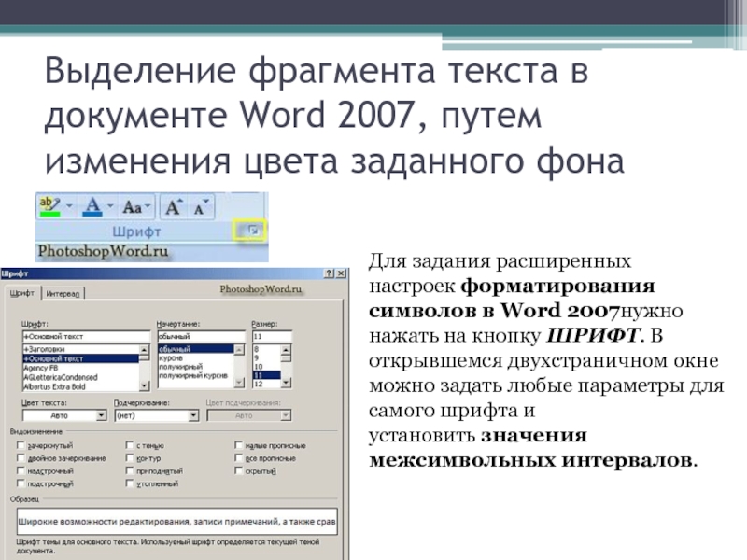The height and width of the screenshot is (560, 747).
Task: Click the font color A icon
Action: [x=92, y=206]
